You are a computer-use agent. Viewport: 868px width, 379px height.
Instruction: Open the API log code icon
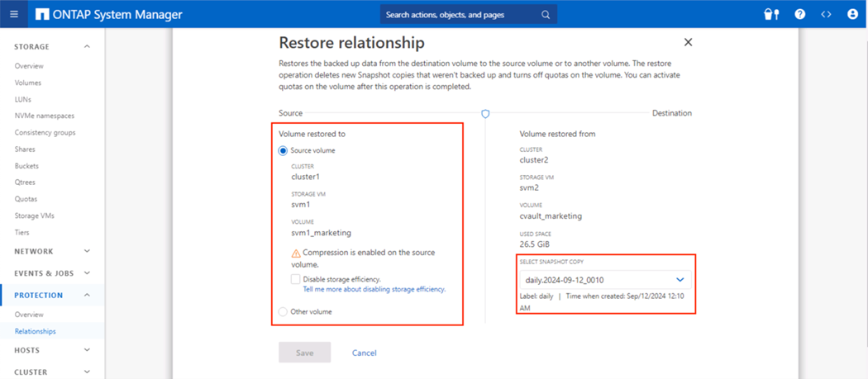tap(826, 14)
